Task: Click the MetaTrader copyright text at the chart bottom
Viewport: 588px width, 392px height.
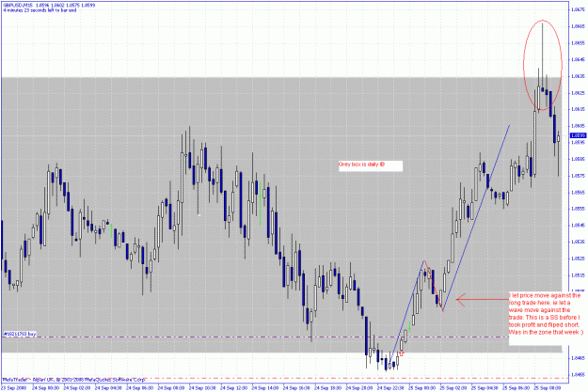Action: coord(74,380)
